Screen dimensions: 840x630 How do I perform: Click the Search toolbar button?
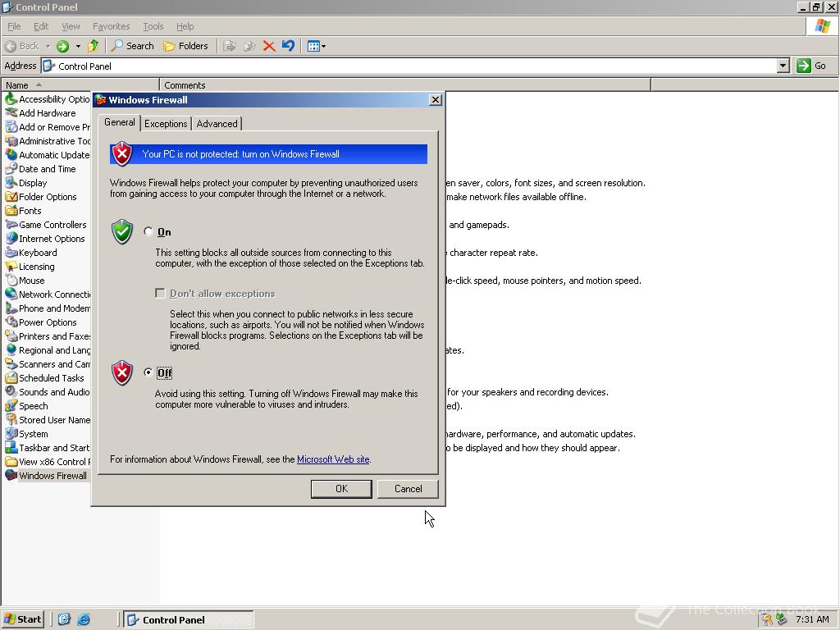132,46
